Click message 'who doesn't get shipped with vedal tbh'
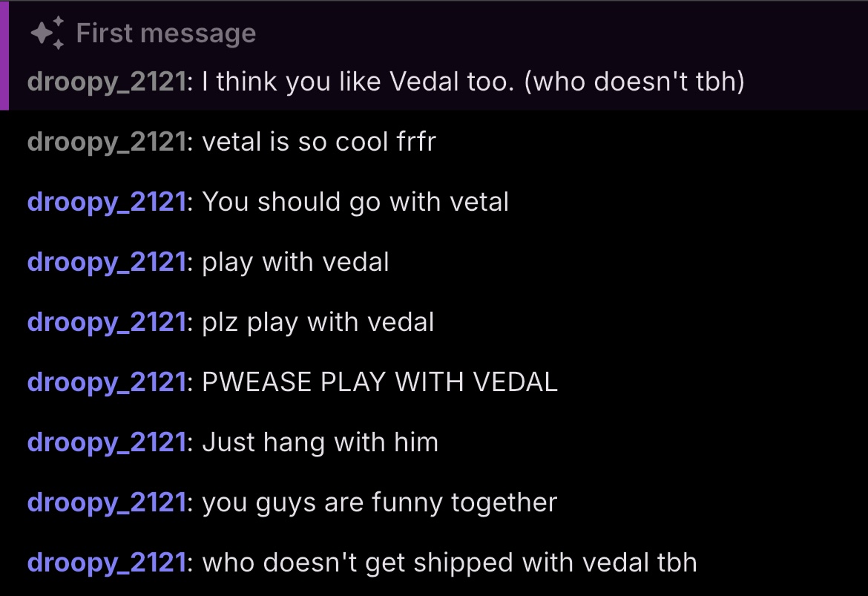868x596 pixels. coord(450,563)
